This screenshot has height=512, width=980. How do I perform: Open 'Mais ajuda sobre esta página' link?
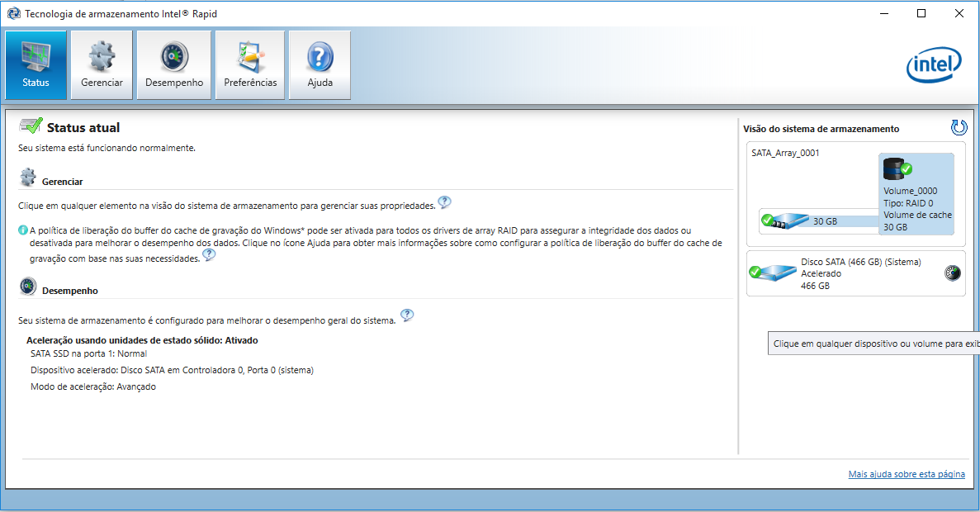907,474
